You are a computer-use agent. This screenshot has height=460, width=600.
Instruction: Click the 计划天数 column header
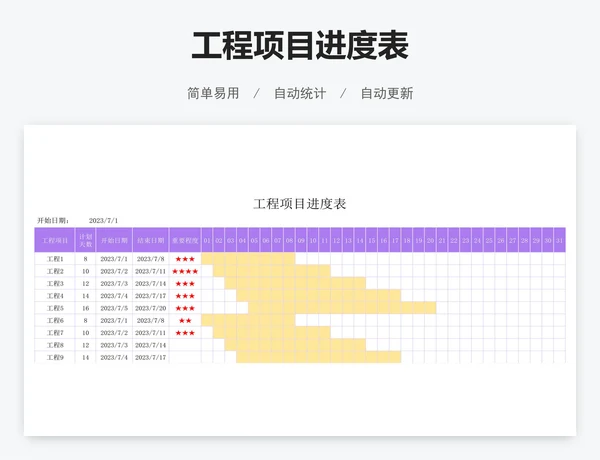[x=85, y=240]
